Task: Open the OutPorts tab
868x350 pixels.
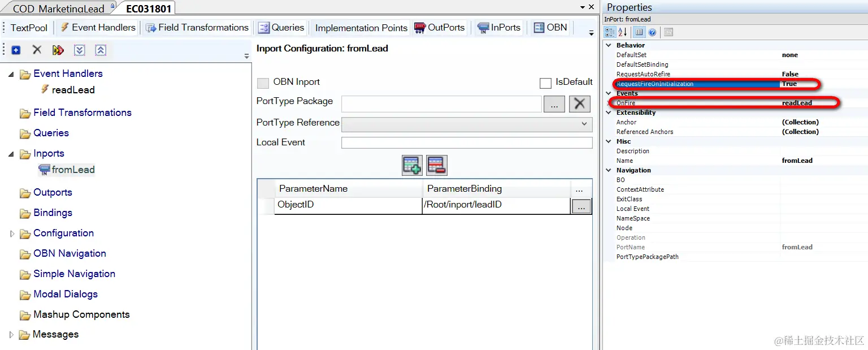Action: tap(439, 27)
